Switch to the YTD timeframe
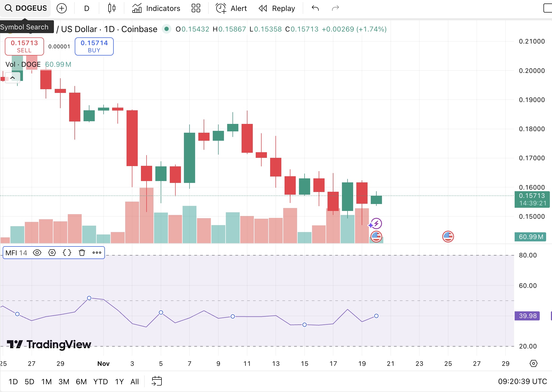The height and width of the screenshot is (392, 552). 101,381
